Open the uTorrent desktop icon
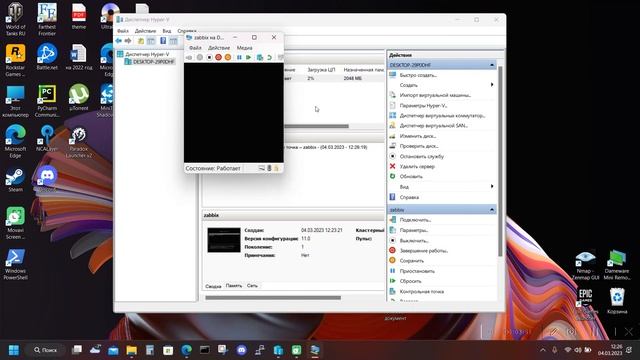 click(79, 98)
